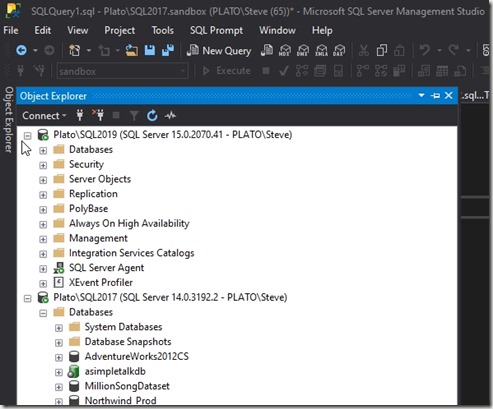Expand the SQL Server Agent node
The height and width of the screenshot is (409, 493).
coord(43,269)
